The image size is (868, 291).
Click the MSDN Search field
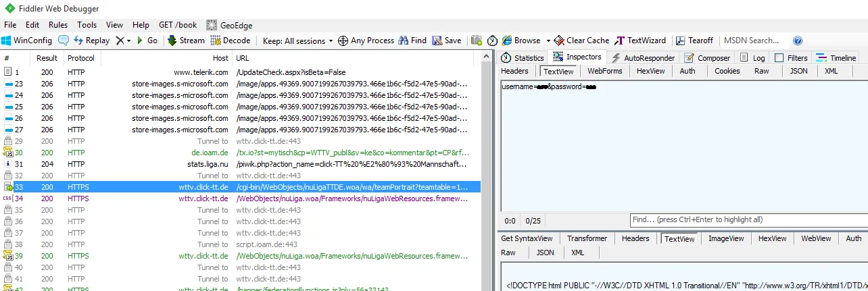click(754, 41)
